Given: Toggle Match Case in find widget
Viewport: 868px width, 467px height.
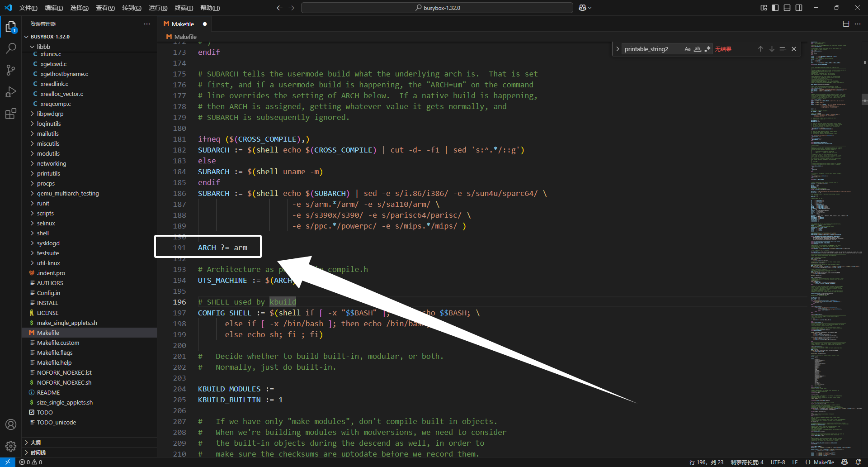Looking at the screenshot, I should pos(688,49).
